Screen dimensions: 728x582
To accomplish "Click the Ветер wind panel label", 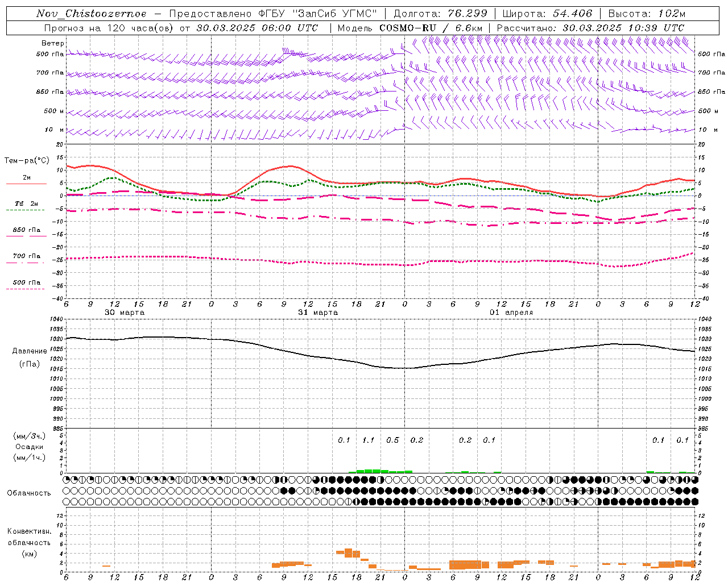I will pyautogui.click(x=53, y=43).
